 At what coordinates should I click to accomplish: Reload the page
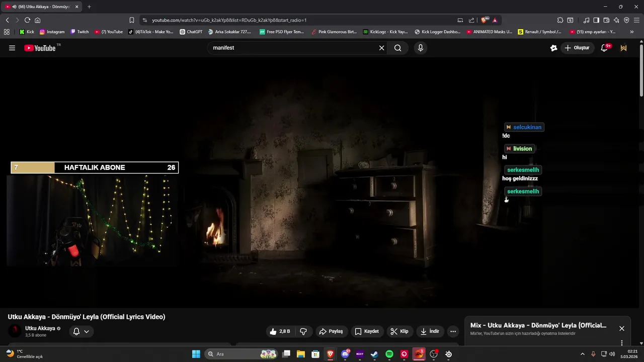click(27, 20)
